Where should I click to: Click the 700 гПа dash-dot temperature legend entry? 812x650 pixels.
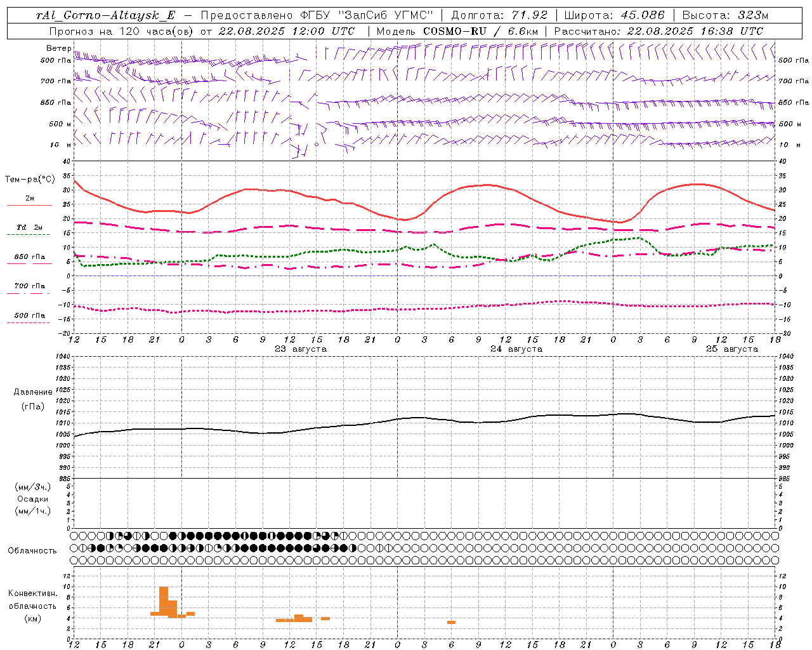point(29,288)
